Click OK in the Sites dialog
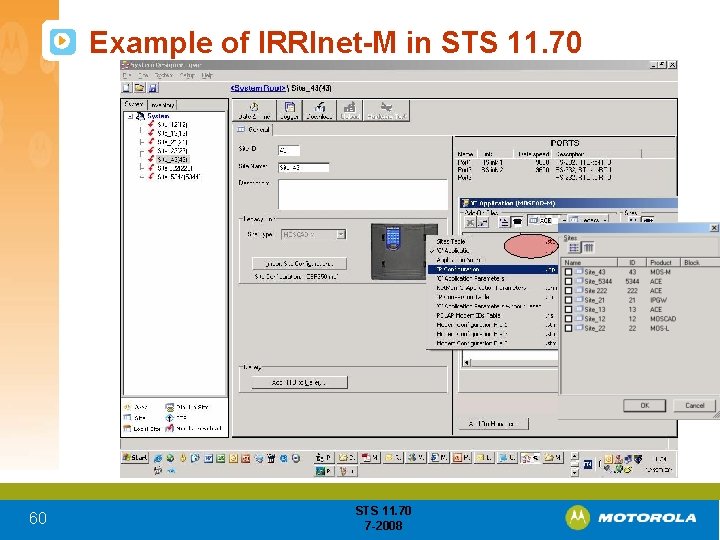Viewport: 720px width, 540px height. tap(644, 405)
